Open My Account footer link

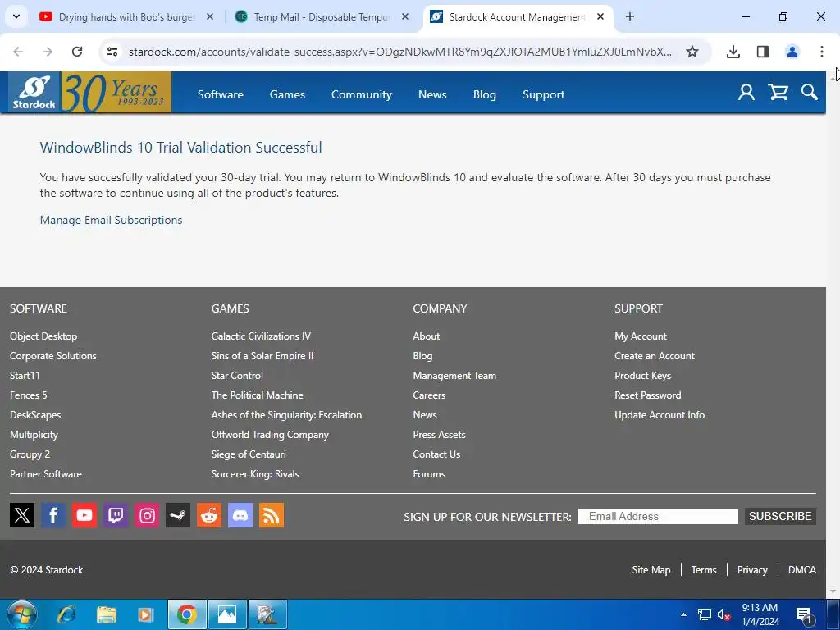coord(641,336)
